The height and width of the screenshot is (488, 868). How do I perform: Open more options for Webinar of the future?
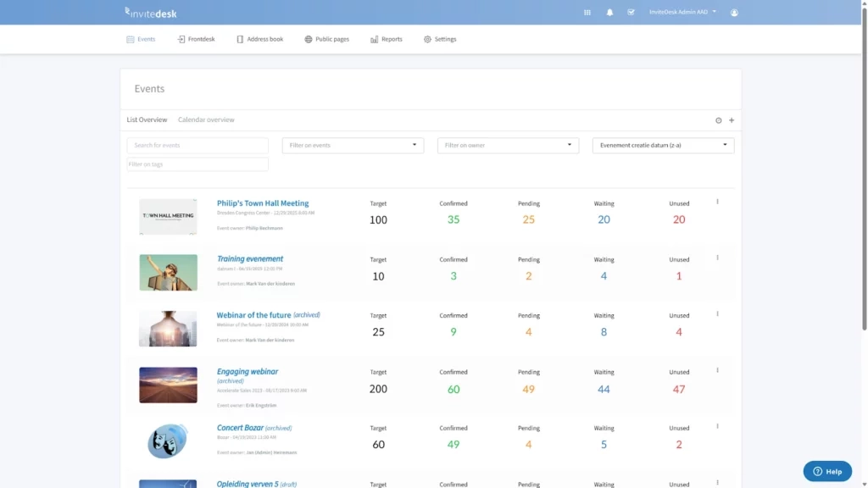[x=717, y=313]
